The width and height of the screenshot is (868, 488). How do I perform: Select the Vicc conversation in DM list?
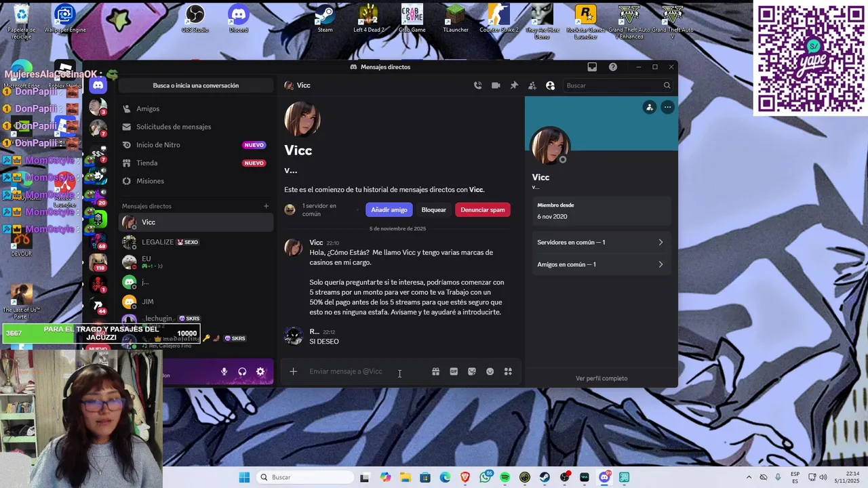pyautogui.click(x=196, y=222)
